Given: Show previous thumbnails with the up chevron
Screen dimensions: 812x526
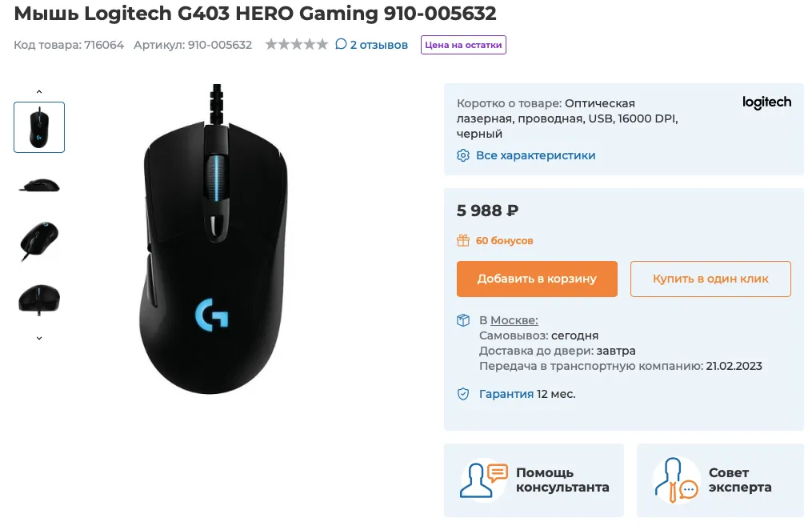Looking at the screenshot, I should [x=39, y=92].
